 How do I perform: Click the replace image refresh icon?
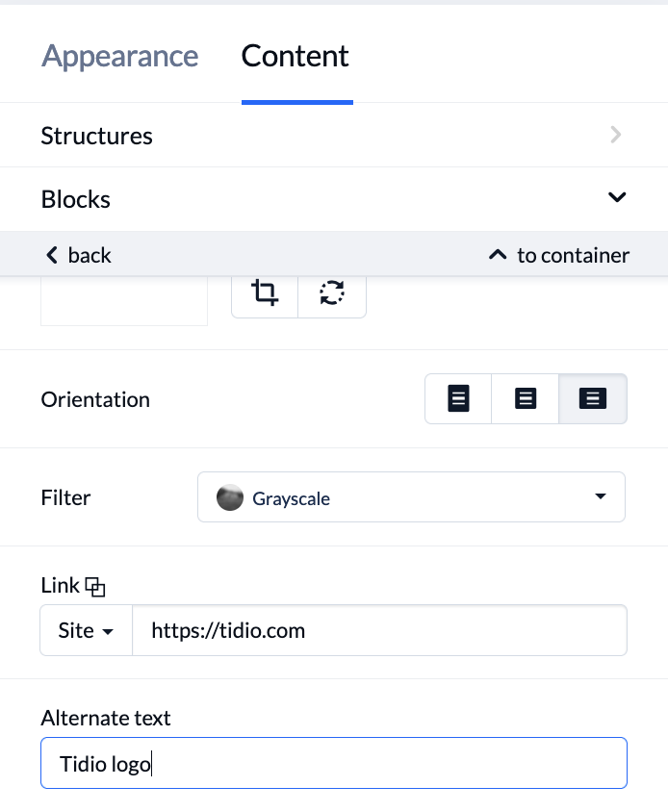pos(332,293)
